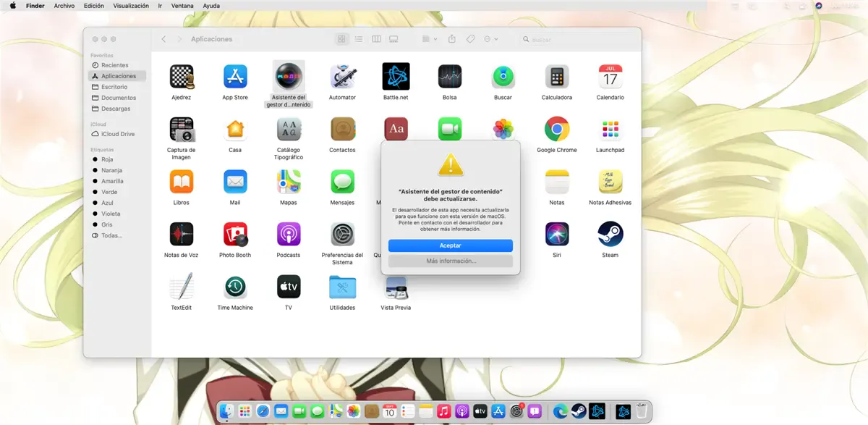Open Documentos in Finder sidebar

(117, 98)
